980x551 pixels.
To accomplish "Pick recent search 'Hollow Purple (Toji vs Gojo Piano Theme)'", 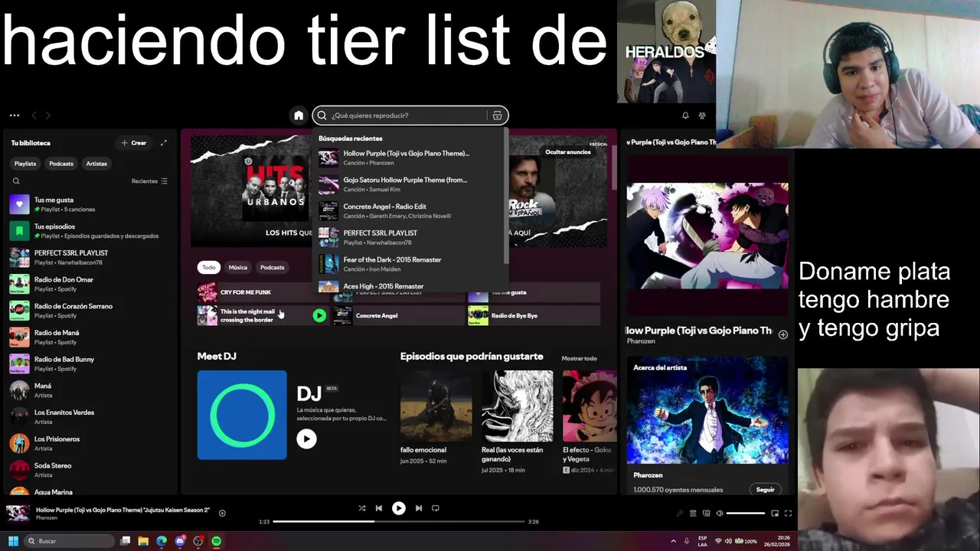I will 409,158.
